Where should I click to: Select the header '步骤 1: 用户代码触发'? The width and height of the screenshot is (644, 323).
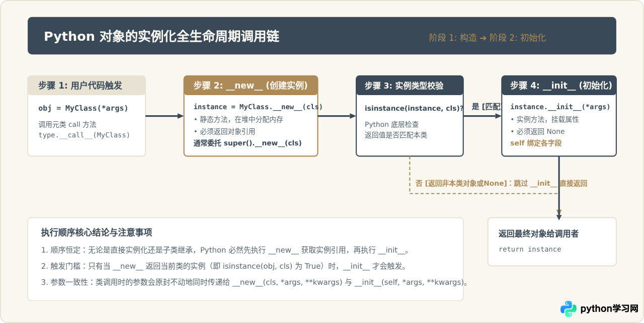tap(80, 86)
